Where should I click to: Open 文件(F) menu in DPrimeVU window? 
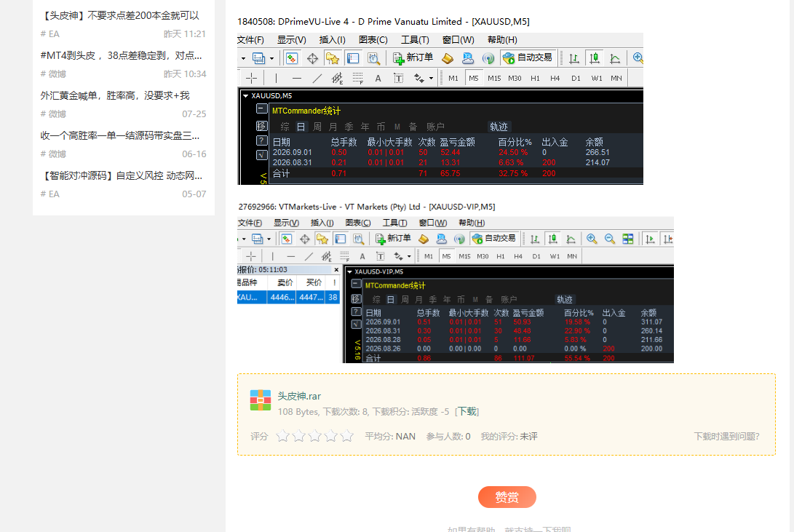pos(250,39)
